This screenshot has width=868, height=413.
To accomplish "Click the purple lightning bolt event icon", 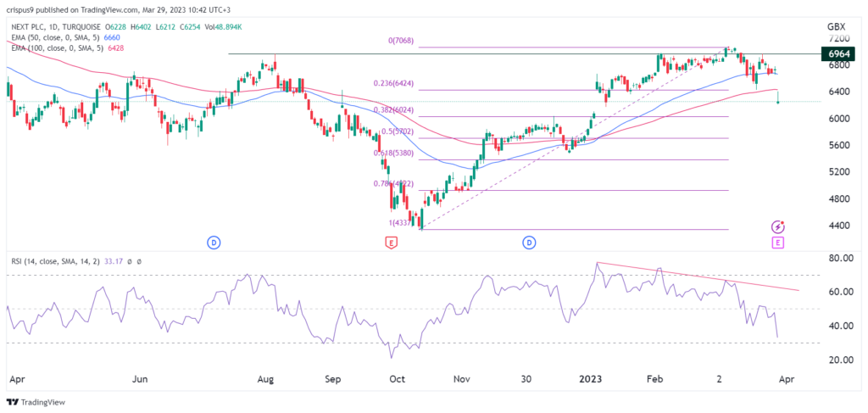I will tap(779, 226).
